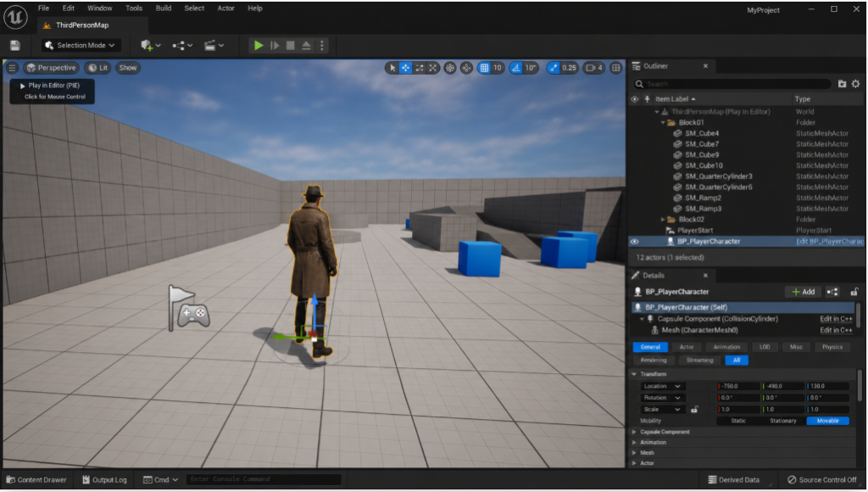Click the Stop playback button
Image resolution: width=868 pixels, height=492 pixels.
[x=290, y=46]
